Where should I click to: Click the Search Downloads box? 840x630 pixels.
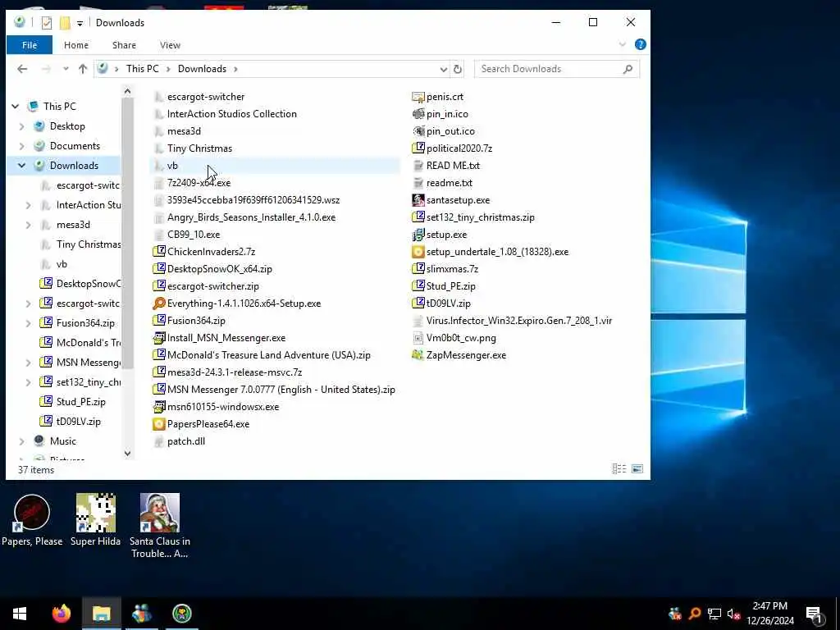(x=557, y=69)
